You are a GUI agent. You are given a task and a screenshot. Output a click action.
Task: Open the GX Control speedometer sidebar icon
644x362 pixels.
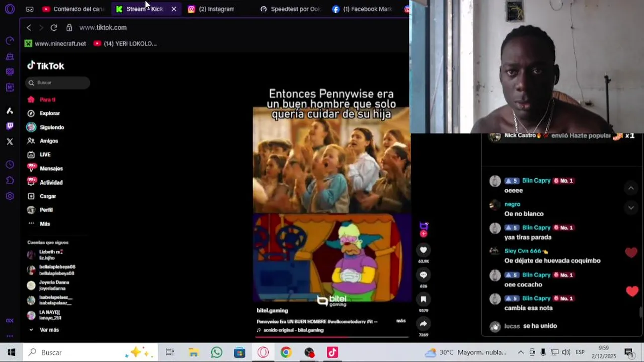[10, 41]
